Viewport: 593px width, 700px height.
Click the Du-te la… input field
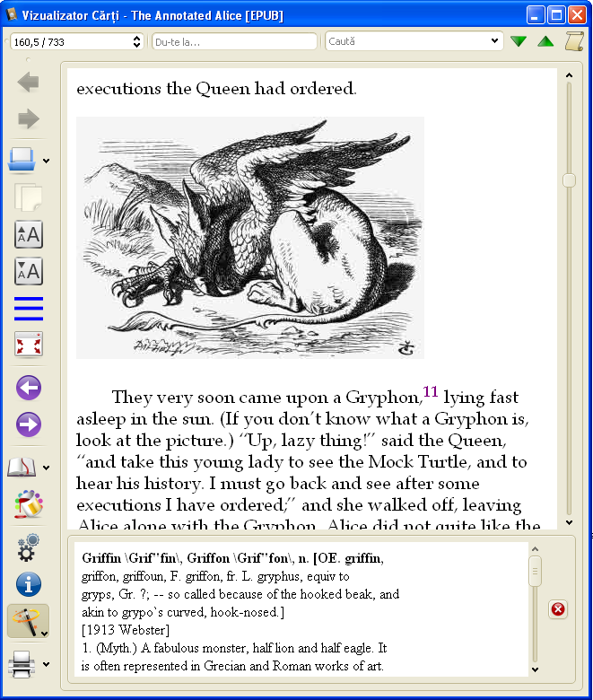tap(234, 42)
